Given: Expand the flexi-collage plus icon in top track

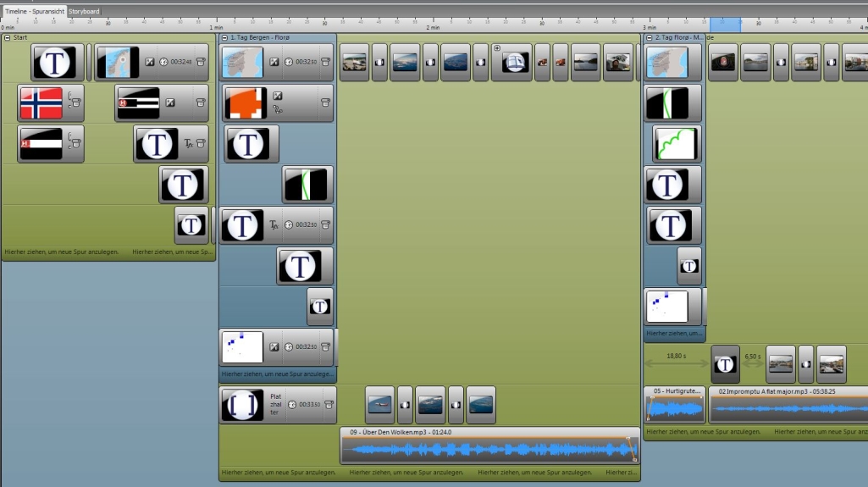Looking at the screenshot, I should click(497, 48).
